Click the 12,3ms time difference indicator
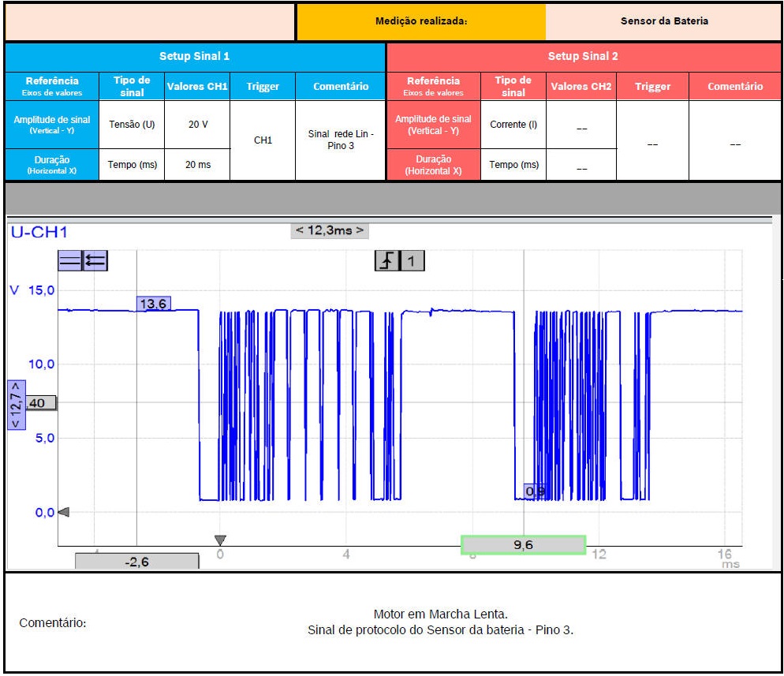 click(330, 230)
